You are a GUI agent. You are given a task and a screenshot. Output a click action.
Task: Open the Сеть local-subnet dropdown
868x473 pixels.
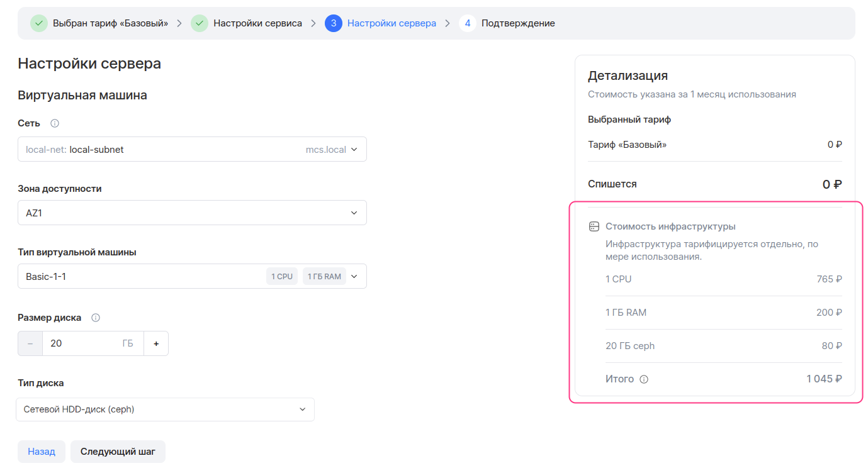pos(192,150)
